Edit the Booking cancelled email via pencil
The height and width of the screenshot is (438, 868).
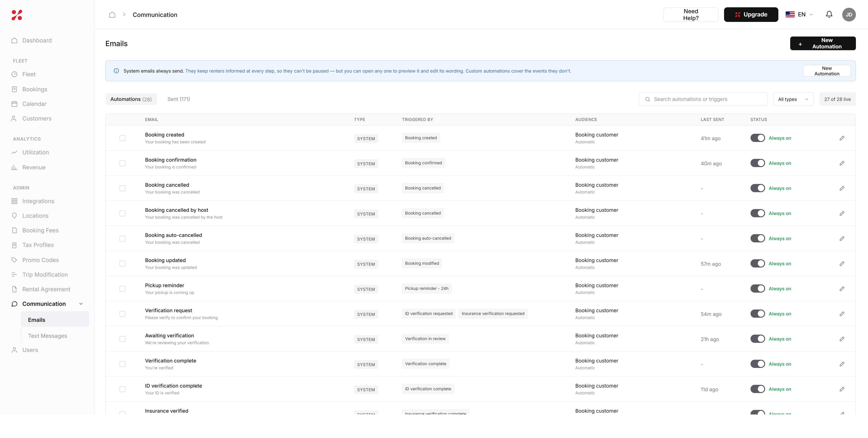coord(842,188)
